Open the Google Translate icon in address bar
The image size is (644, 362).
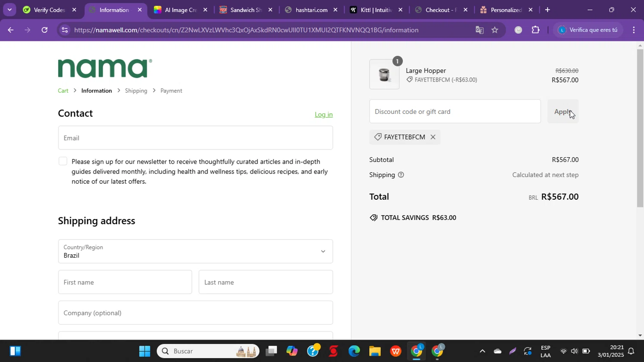tap(480, 30)
